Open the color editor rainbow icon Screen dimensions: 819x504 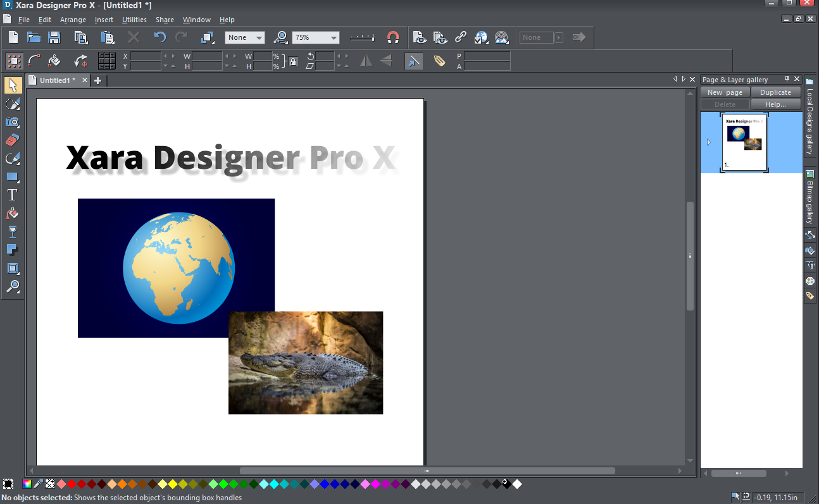pyautogui.click(x=27, y=484)
